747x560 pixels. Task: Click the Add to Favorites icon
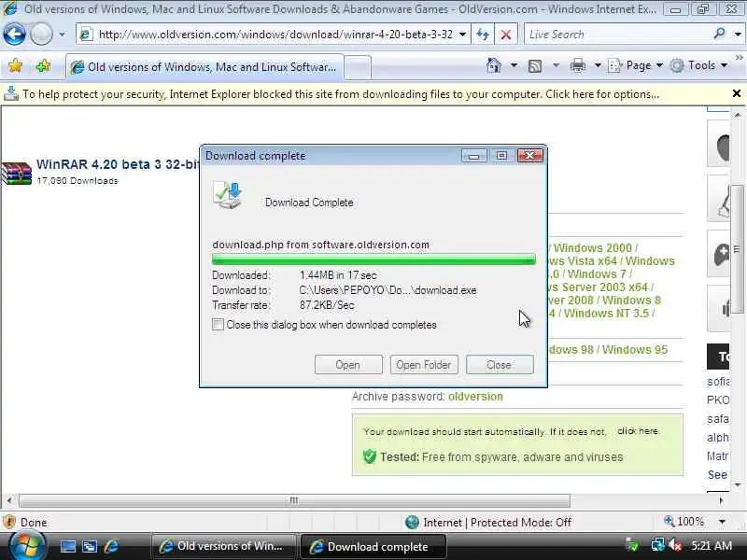pyautogui.click(x=43, y=65)
